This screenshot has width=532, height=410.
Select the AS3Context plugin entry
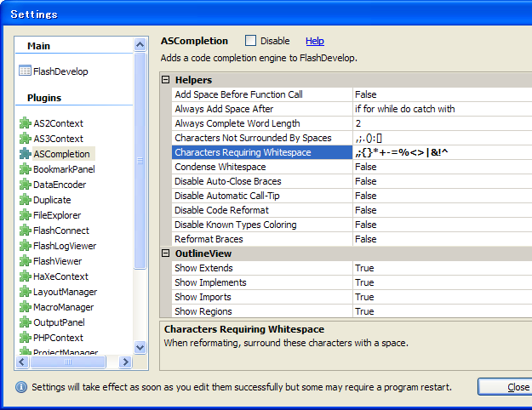(x=58, y=139)
